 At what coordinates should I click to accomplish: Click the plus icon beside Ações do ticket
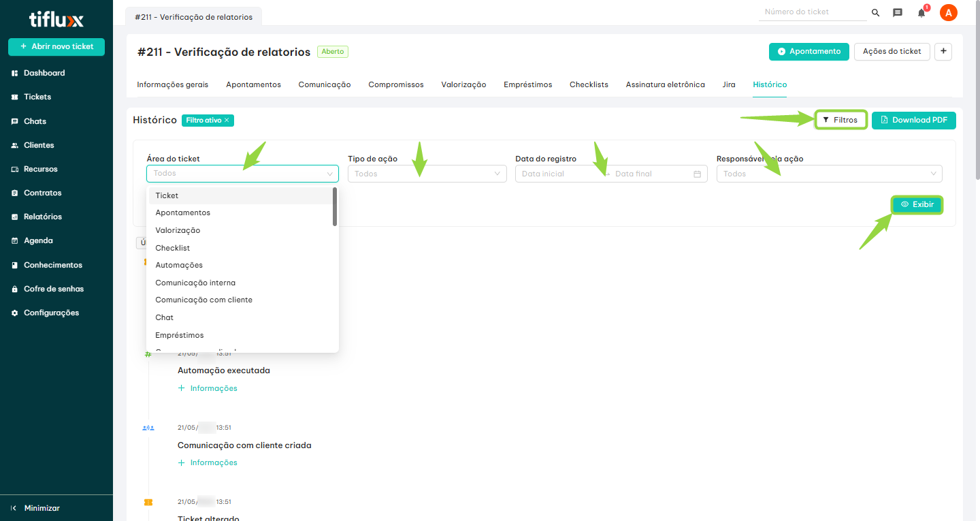[943, 52]
